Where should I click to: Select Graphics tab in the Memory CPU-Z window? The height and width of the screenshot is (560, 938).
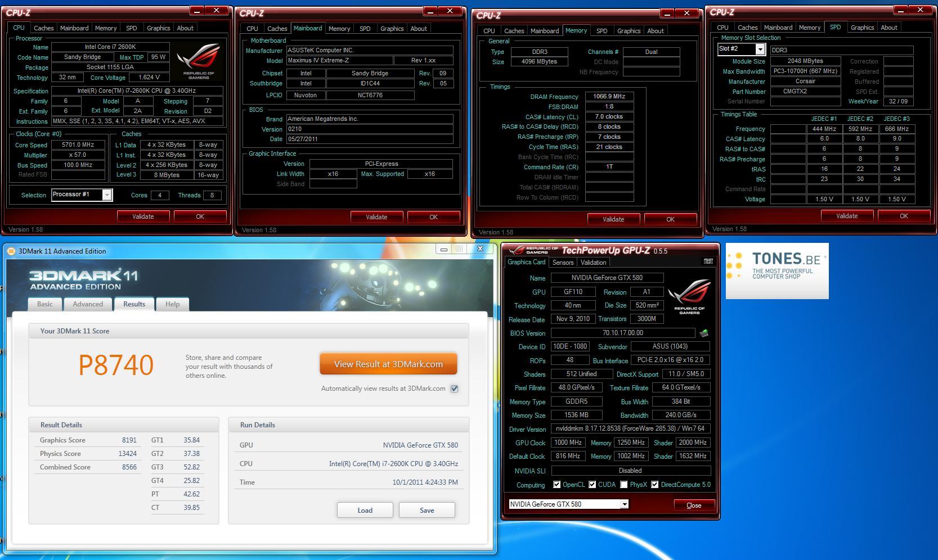[629, 31]
